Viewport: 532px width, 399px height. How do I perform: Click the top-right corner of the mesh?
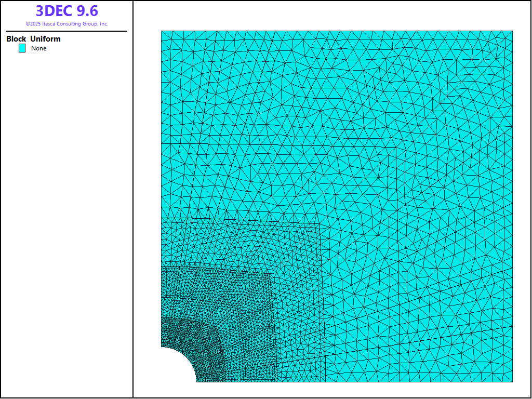tap(512, 32)
